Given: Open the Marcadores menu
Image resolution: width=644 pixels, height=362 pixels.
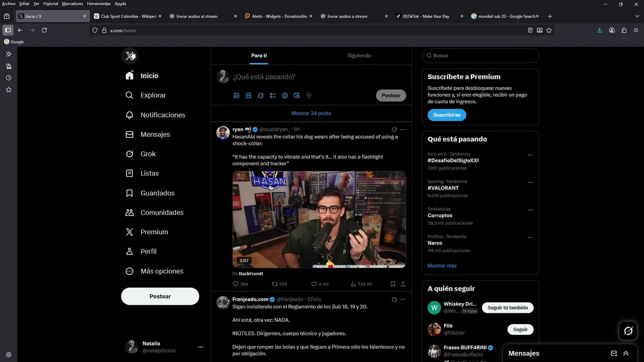Looking at the screenshot, I should click(72, 4).
